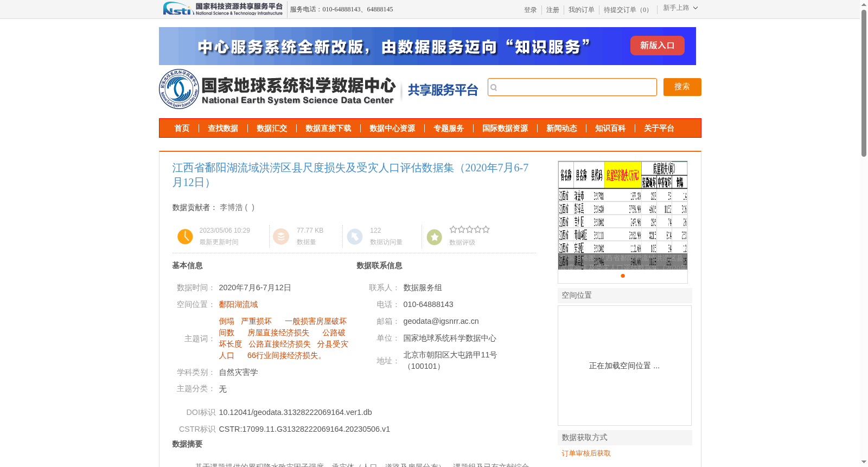Click the 数据获取方式 panel header
The image size is (868, 467).
625,437
